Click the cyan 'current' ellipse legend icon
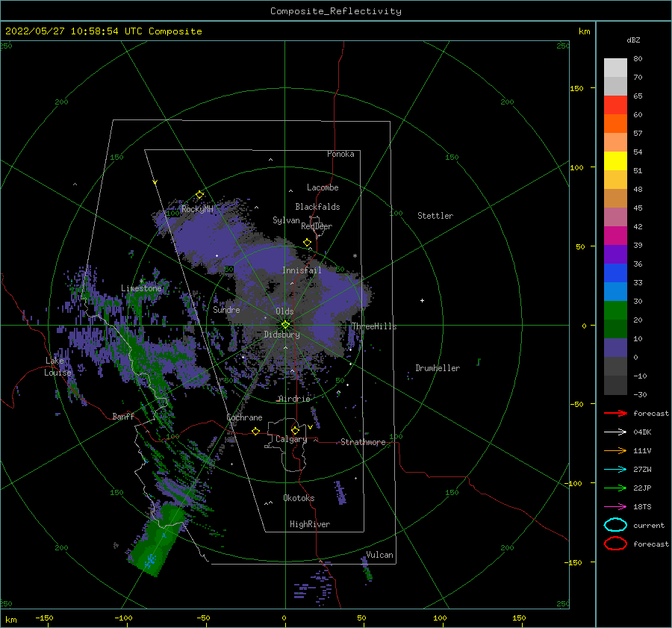Image resolution: width=672 pixels, height=628 pixels. click(x=615, y=525)
